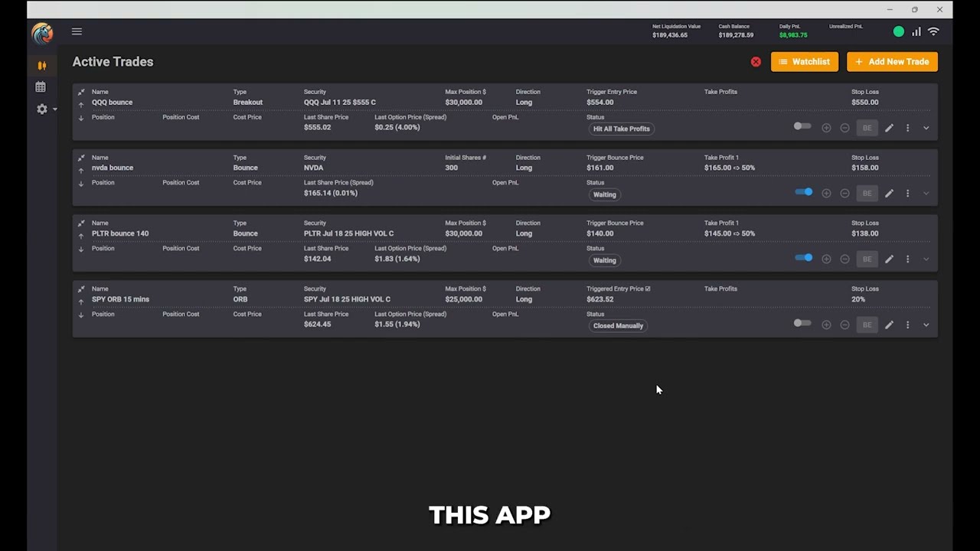Click the signal bars icon
980x551 pixels.
[916, 31]
